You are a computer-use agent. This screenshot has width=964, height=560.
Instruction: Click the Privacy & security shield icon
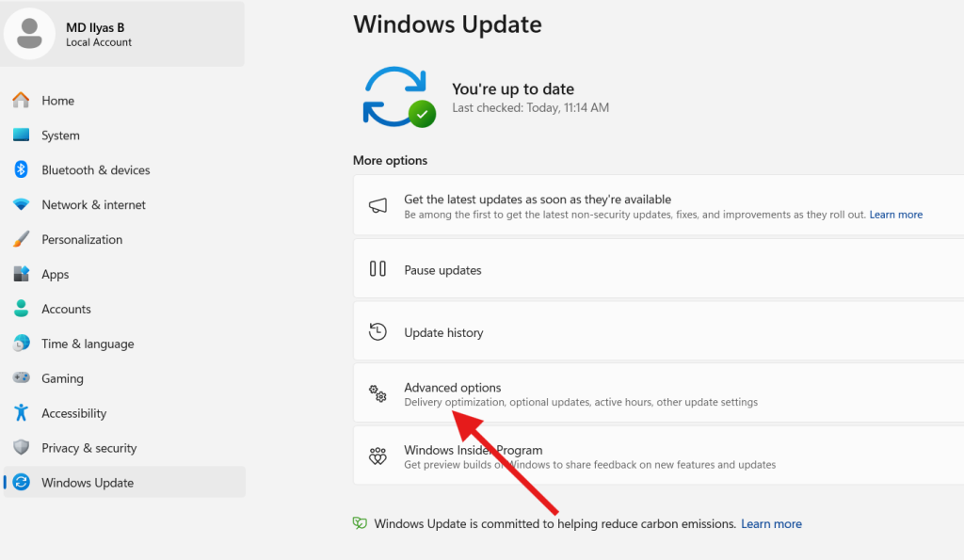(21, 447)
